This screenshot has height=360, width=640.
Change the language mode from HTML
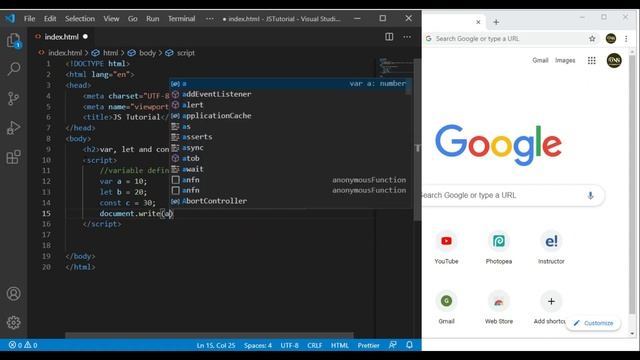pyautogui.click(x=340, y=345)
